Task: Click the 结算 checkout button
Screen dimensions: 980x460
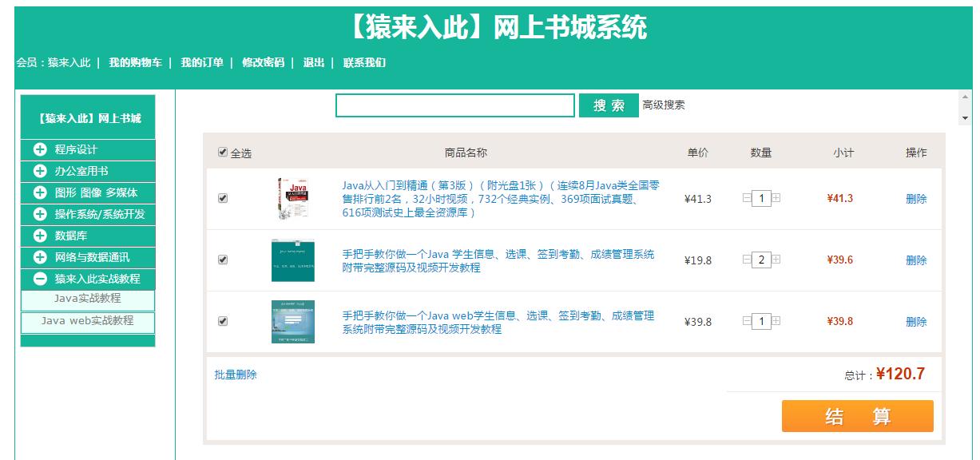Action: [x=859, y=415]
